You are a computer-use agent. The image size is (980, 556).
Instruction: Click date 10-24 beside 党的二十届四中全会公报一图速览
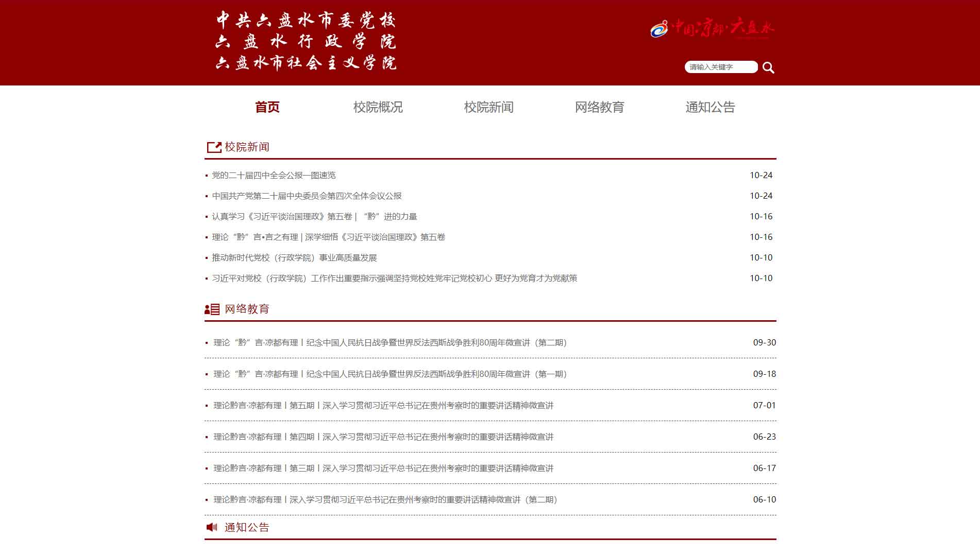(x=761, y=175)
